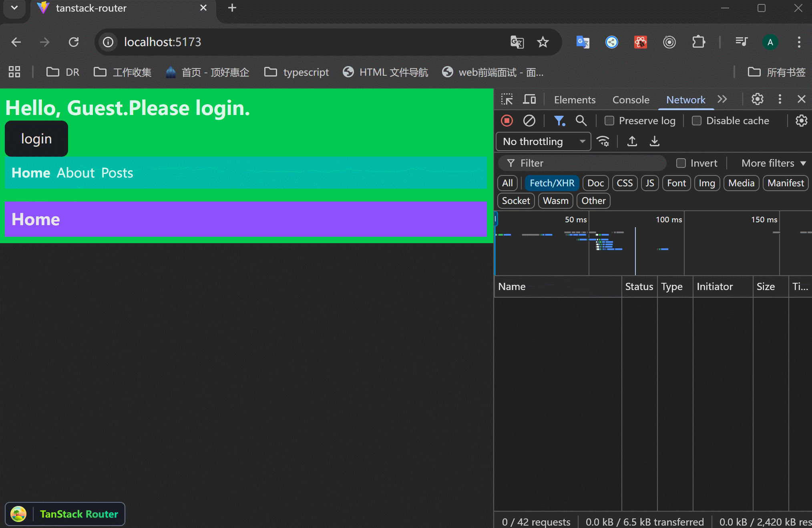Image resolution: width=812 pixels, height=528 pixels.
Task: Click the inspect element selector icon
Action: [507, 99]
